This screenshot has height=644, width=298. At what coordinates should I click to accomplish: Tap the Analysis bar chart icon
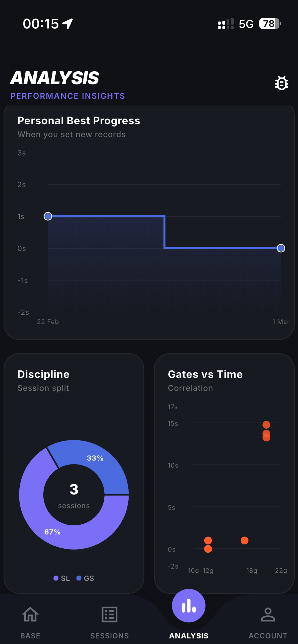point(189,605)
